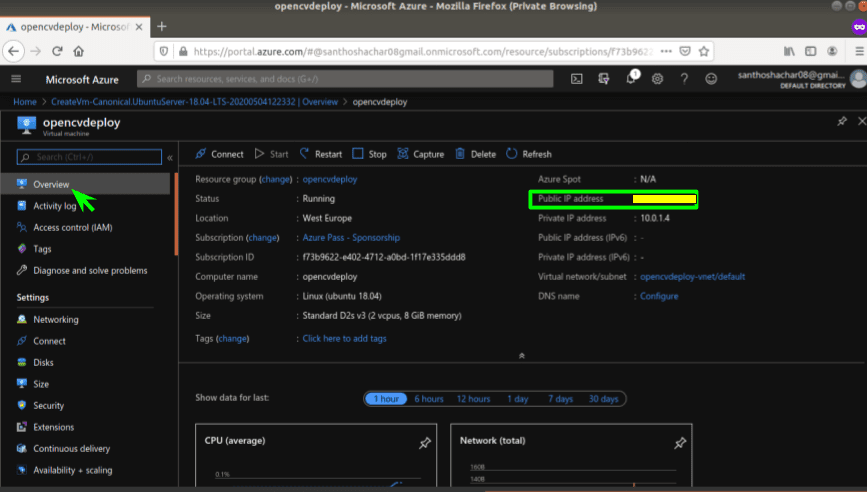This screenshot has height=492, width=867.
Task: Select Overview in the left menu
Action: 86,184
